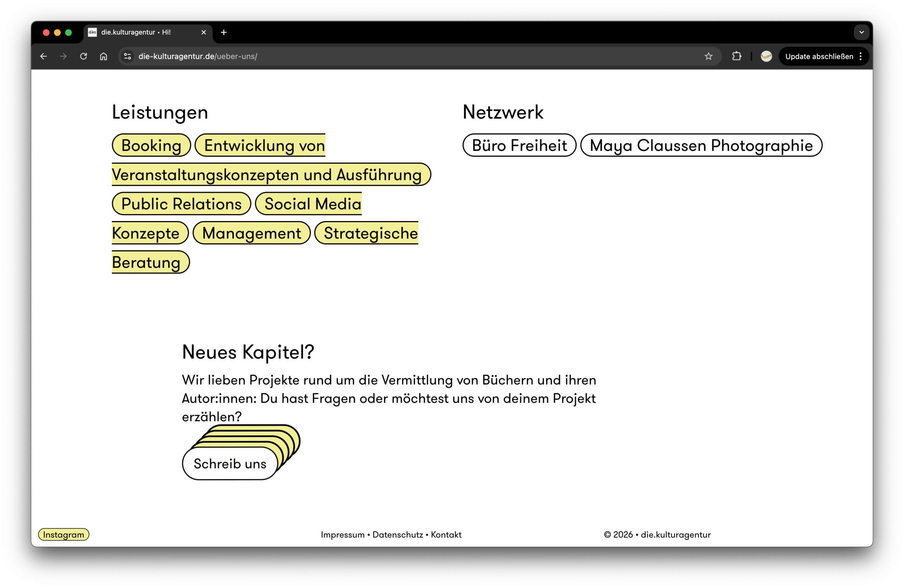Open the three-dot Chrome menu
The height and width of the screenshot is (588, 904).
pyautogui.click(x=861, y=56)
